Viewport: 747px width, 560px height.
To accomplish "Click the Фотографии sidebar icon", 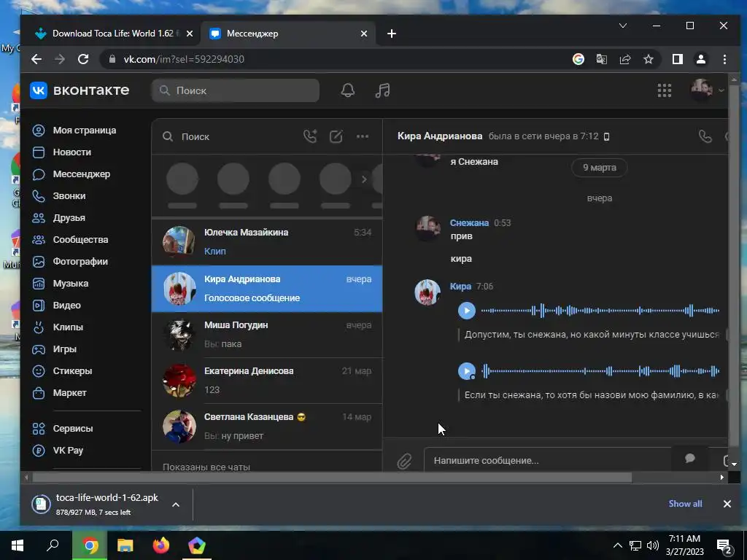I will [x=39, y=262].
